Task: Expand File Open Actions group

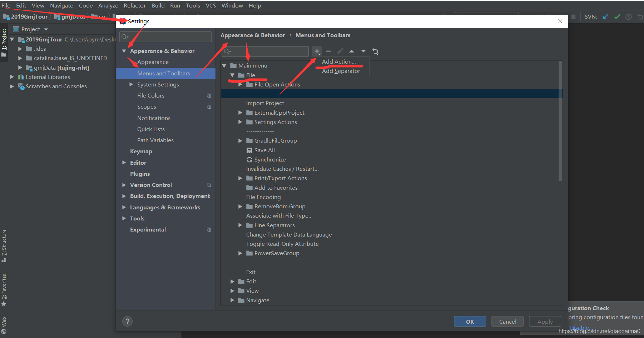Action: coord(241,84)
